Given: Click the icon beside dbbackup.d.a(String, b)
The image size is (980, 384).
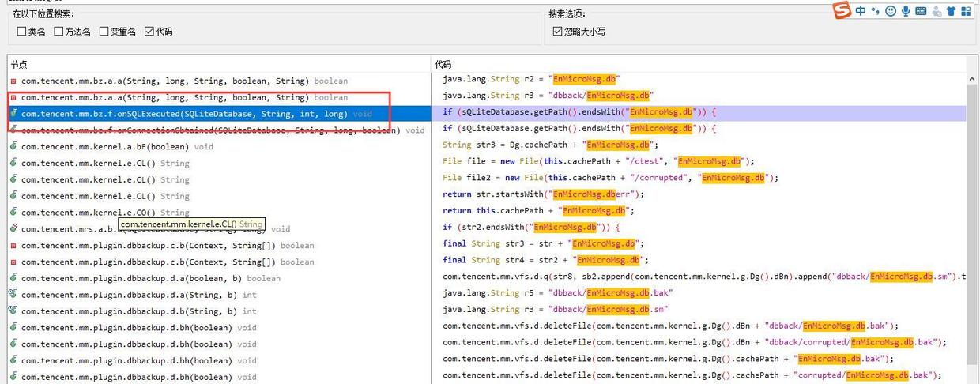Looking at the screenshot, I should click(x=13, y=295).
